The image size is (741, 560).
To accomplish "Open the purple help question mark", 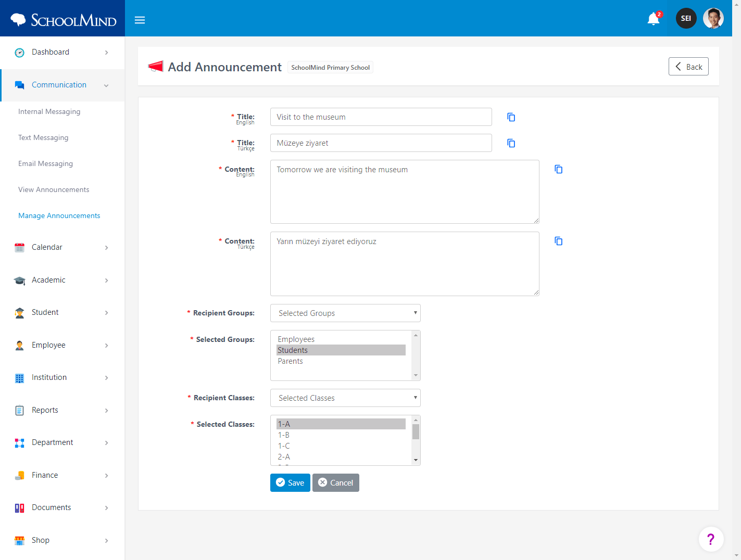I will pos(711,539).
